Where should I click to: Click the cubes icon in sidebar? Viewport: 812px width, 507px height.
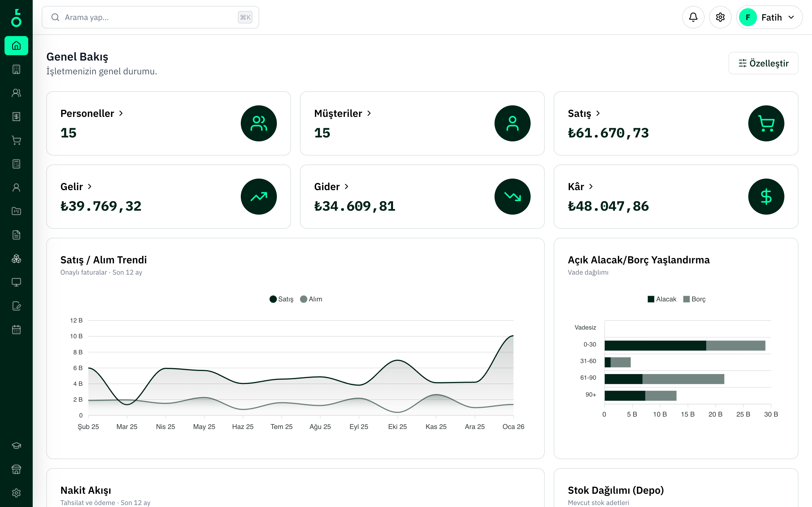point(16,259)
